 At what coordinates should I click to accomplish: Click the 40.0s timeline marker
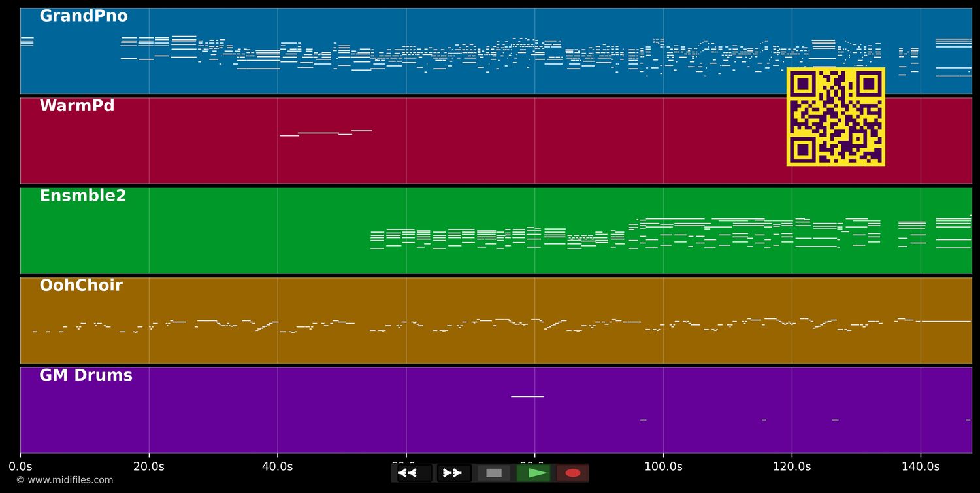pos(278,467)
